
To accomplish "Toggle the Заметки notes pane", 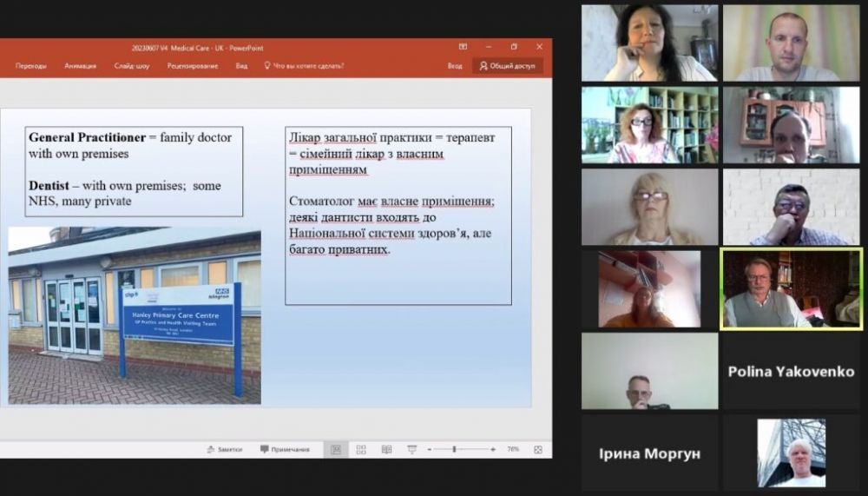I will 225,449.
